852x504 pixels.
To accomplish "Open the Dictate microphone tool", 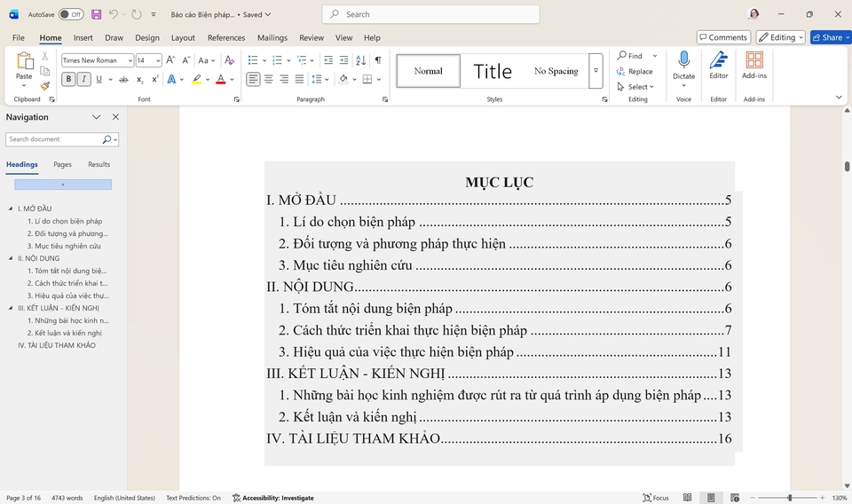I will point(683,65).
